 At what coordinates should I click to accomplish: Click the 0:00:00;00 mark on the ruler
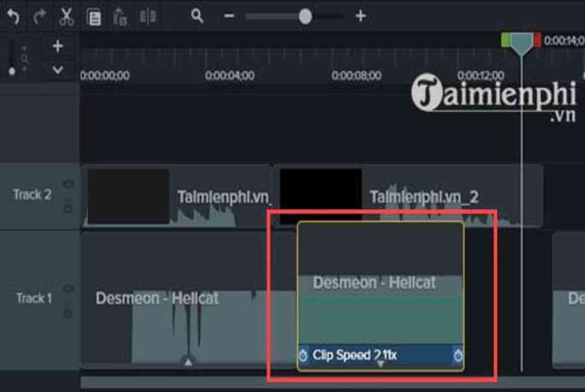[105, 75]
